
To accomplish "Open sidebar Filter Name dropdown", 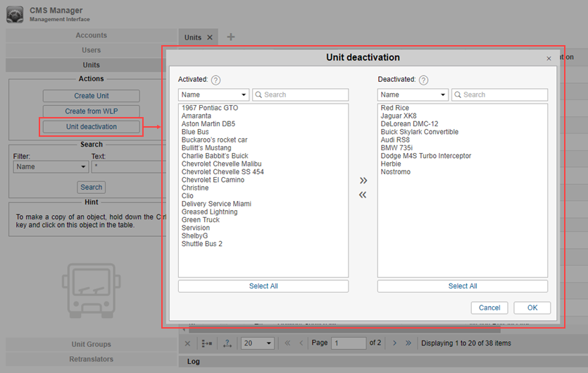I will coord(51,167).
